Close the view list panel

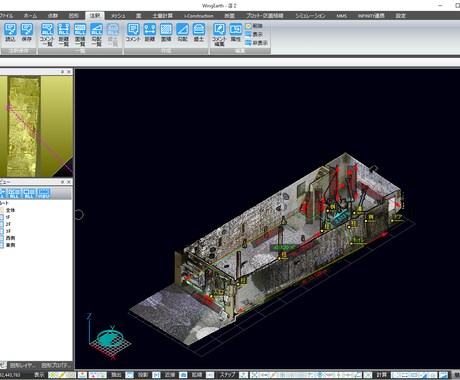pos(69,182)
